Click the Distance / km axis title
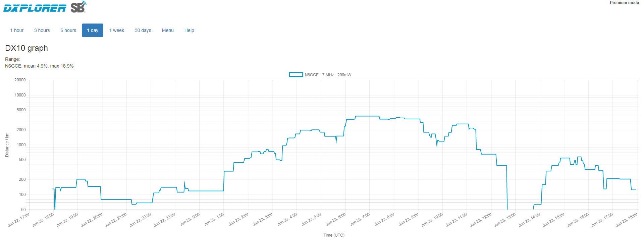The image size is (644, 245). click(7, 145)
